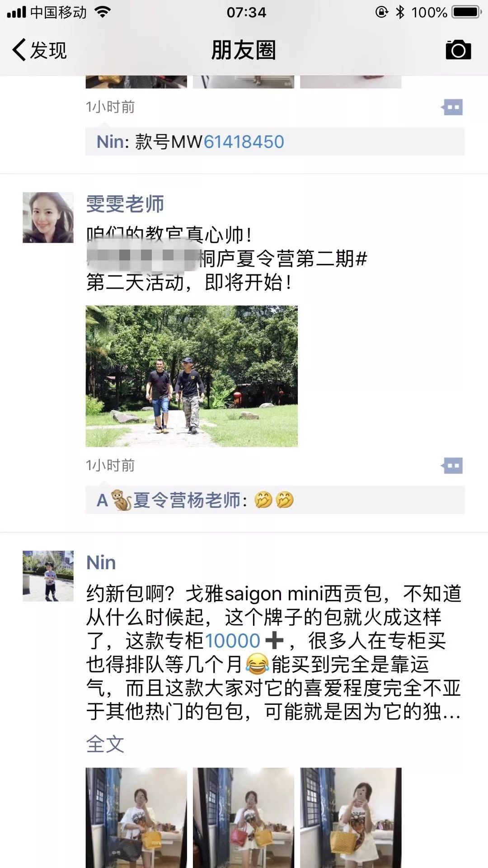Image resolution: width=488 pixels, height=868 pixels.
Task: Tap the third photo in top post
Action: point(351,82)
